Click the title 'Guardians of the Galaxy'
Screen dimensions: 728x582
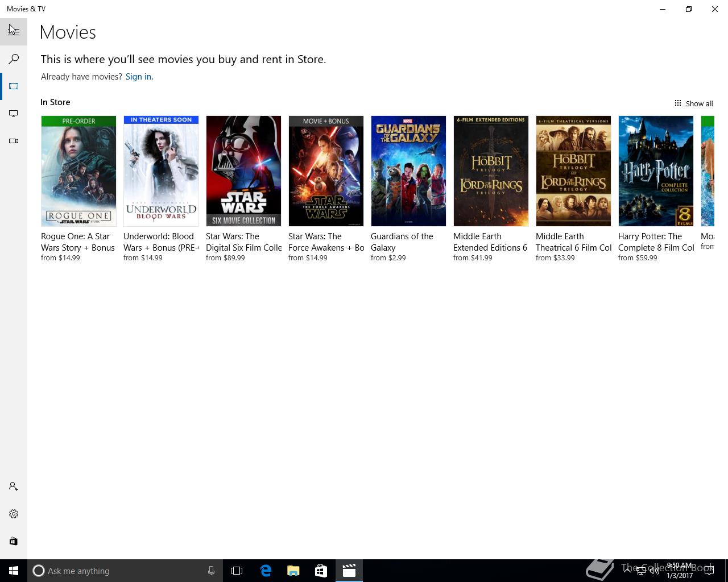402,242
